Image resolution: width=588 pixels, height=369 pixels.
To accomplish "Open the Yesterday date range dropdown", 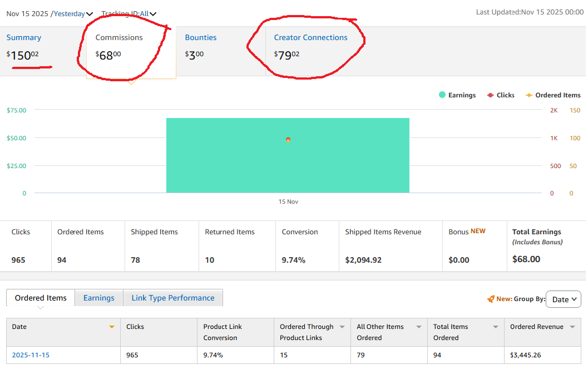I will 73,14.
